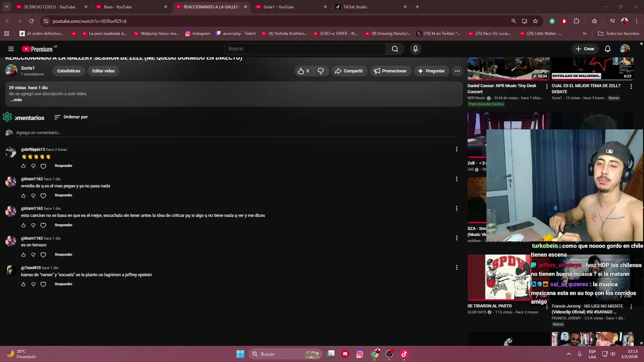Open YouTube notifications bell
The height and width of the screenshot is (362, 644).
point(607,49)
